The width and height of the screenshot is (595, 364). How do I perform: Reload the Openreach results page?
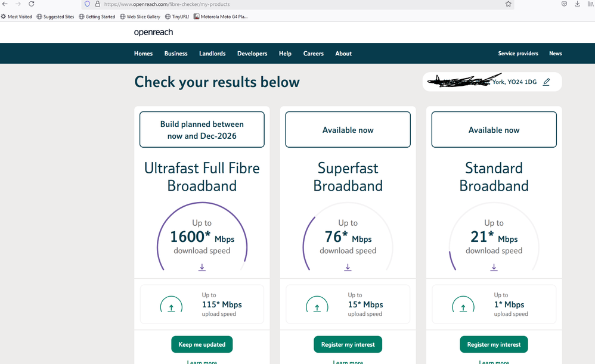click(30, 4)
